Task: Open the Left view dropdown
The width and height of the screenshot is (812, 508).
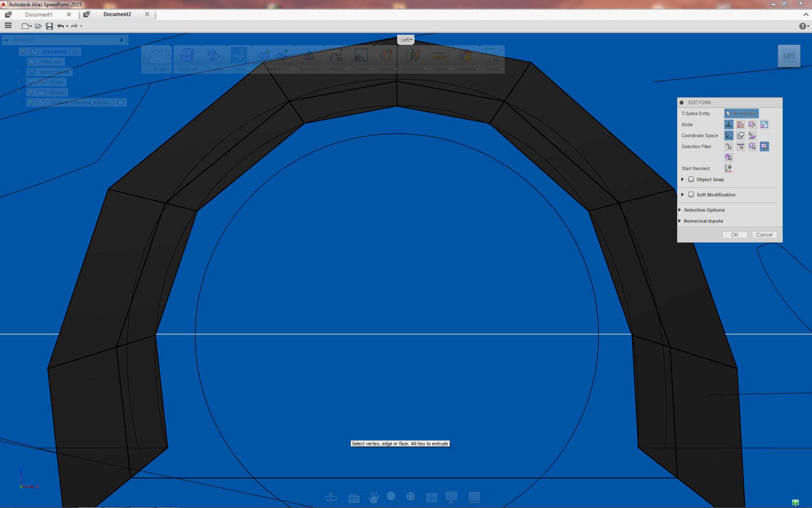Action: 406,40
